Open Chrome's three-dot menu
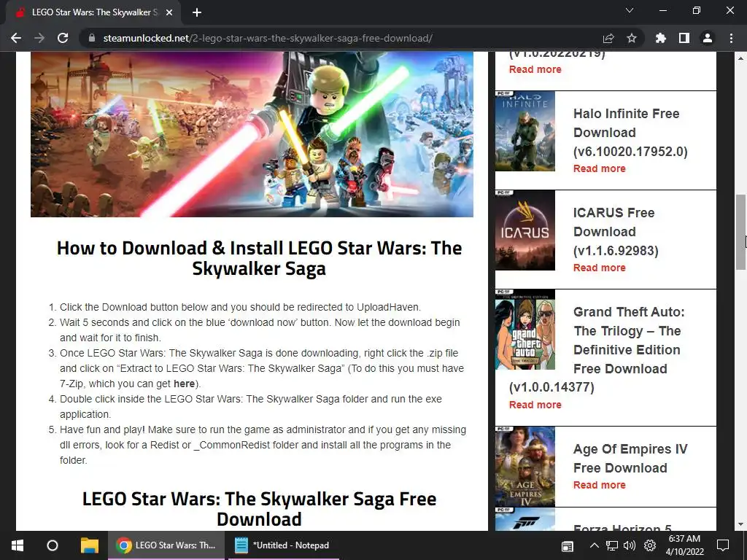This screenshot has height=560, width=747. coord(731,38)
